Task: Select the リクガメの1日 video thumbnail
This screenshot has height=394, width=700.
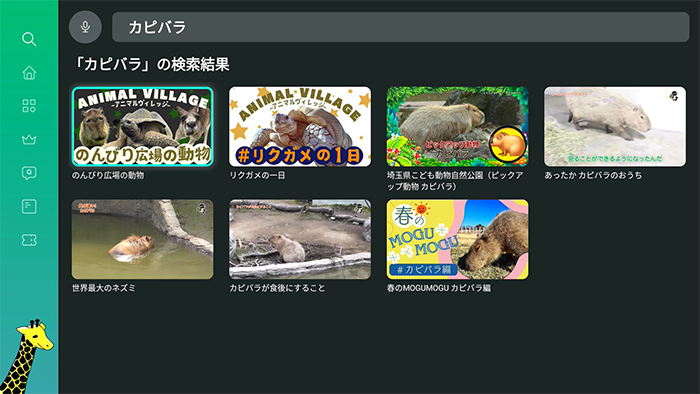Action: point(300,127)
